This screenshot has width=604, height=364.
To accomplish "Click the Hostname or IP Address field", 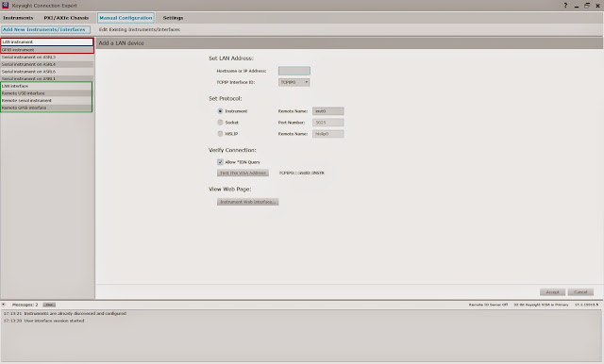I will pyautogui.click(x=294, y=71).
